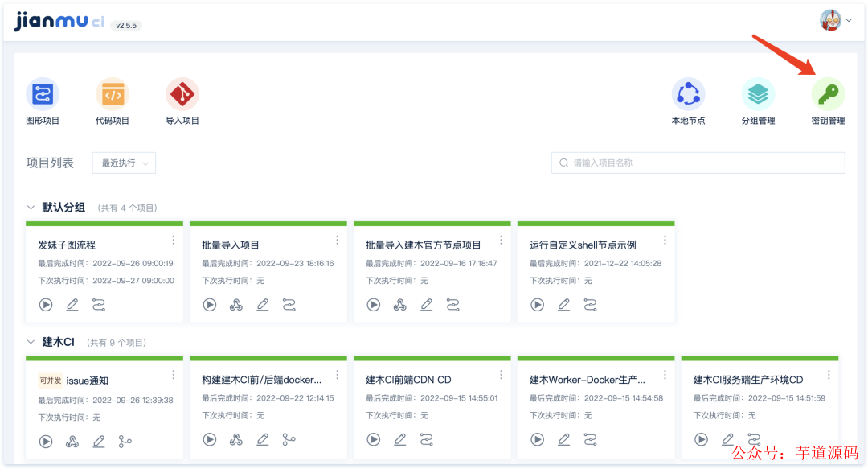This screenshot has height=469, width=868.
Task: Run the 发妹子图流程 project
Action: [46, 305]
